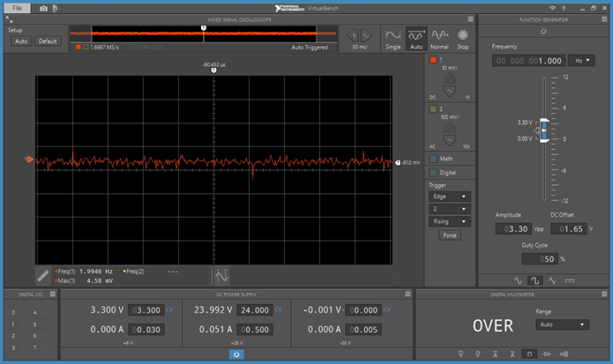Take a screenshot with the camera icon

pos(45,7)
